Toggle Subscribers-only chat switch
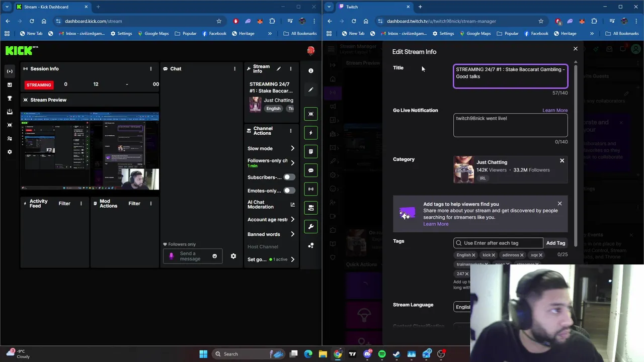 point(289,177)
